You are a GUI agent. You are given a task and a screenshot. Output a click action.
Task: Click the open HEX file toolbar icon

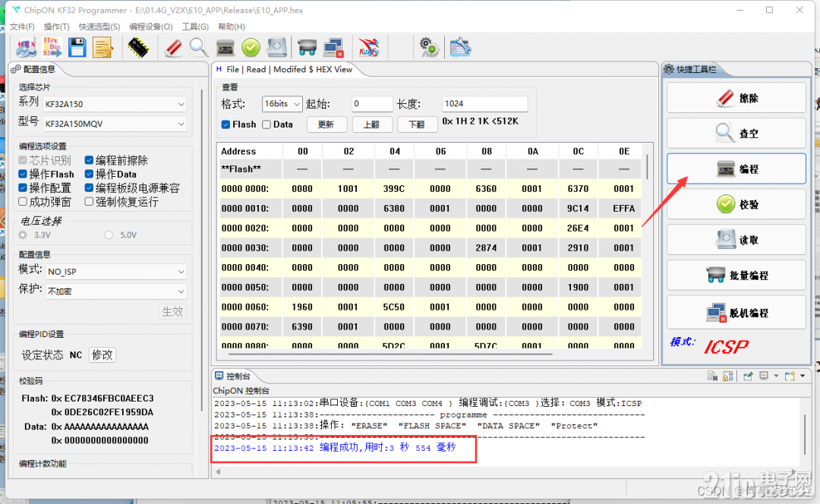pyautogui.click(x=26, y=48)
